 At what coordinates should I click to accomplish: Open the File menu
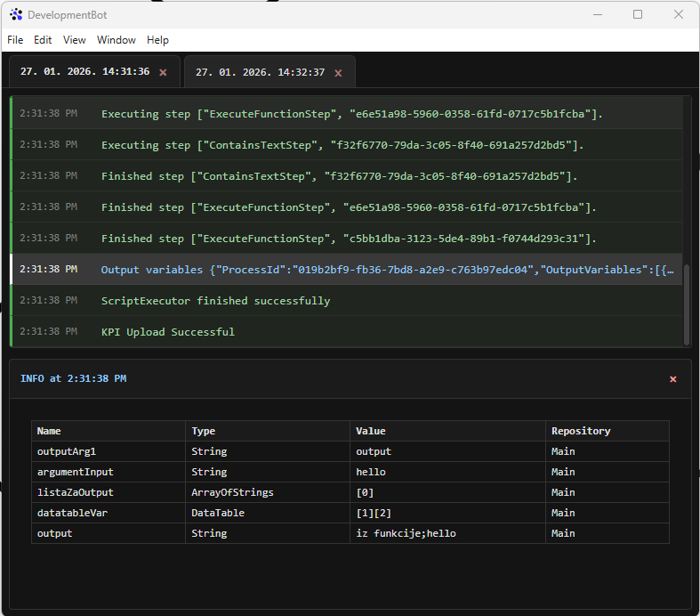[15, 40]
